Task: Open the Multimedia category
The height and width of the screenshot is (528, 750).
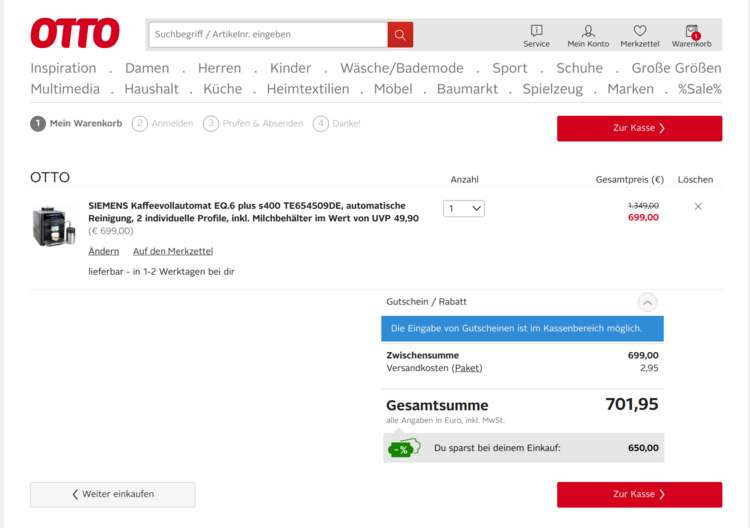Action: pyautogui.click(x=65, y=89)
